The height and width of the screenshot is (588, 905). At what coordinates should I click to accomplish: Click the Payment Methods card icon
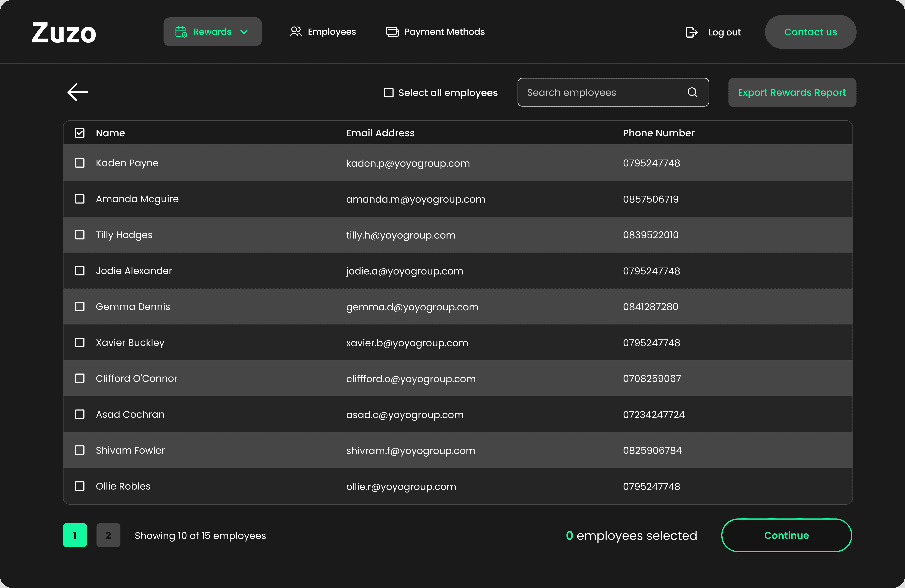[392, 32]
